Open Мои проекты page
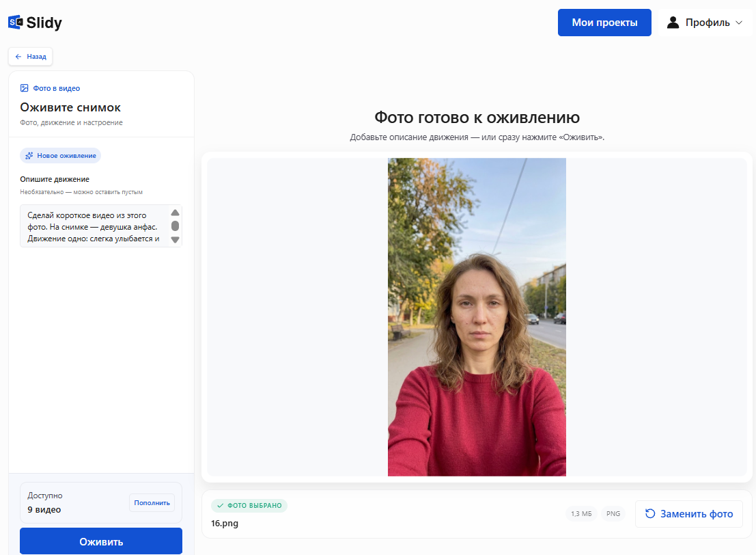Image resolution: width=756 pixels, height=555 pixels. (x=604, y=22)
